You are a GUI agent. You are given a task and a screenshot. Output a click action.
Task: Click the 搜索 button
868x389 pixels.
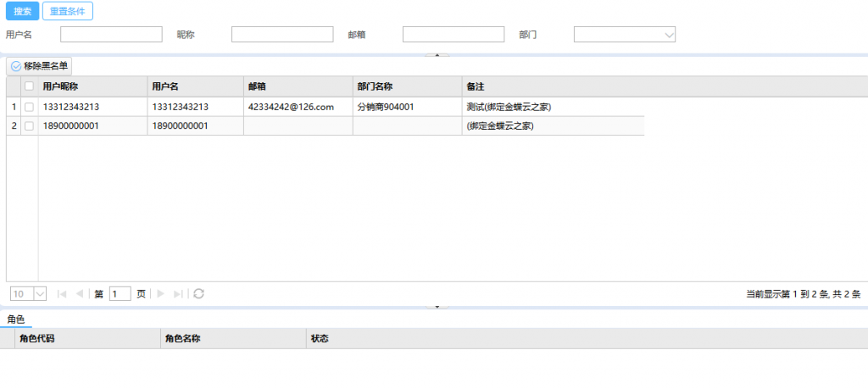pyautogui.click(x=22, y=11)
